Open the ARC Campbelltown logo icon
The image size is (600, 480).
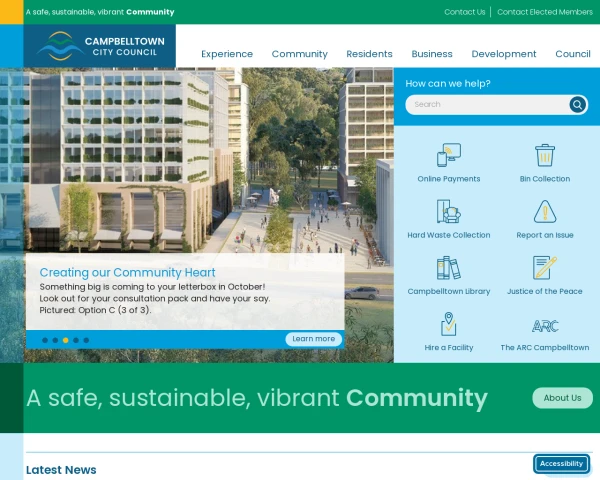pyautogui.click(x=545, y=326)
